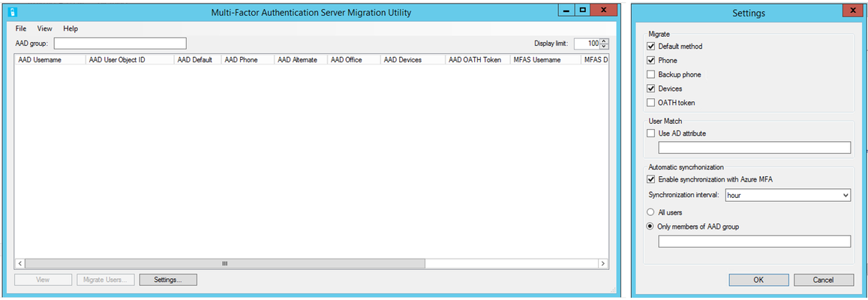This screenshot has width=868, height=300.
Task: Click the AAD Phone column header
Action: [x=248, y=60]
